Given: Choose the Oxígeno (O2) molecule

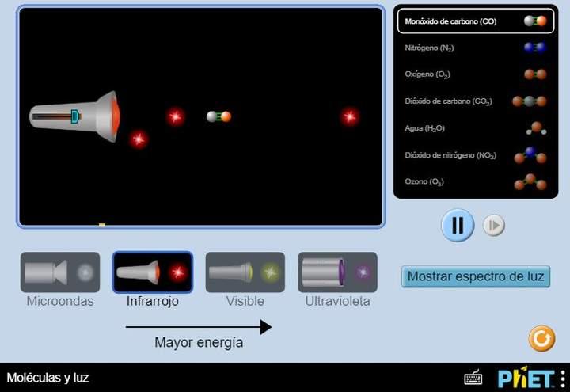Looking at the screenshot, I should (475, 74).
